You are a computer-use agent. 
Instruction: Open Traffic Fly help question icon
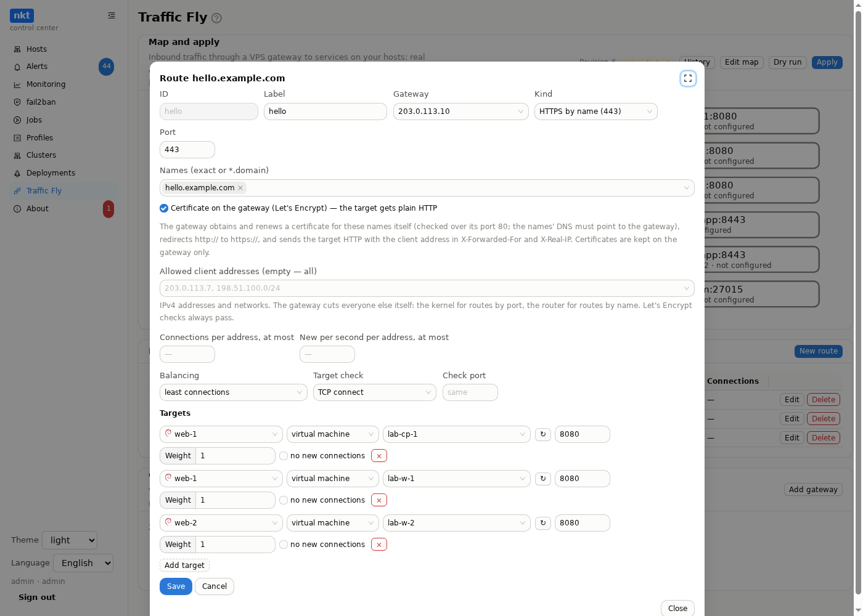(216, 18)
